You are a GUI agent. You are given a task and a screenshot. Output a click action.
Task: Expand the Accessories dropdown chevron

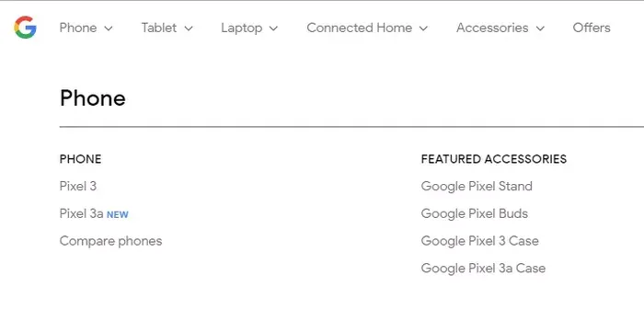click(x=540, y=29)
